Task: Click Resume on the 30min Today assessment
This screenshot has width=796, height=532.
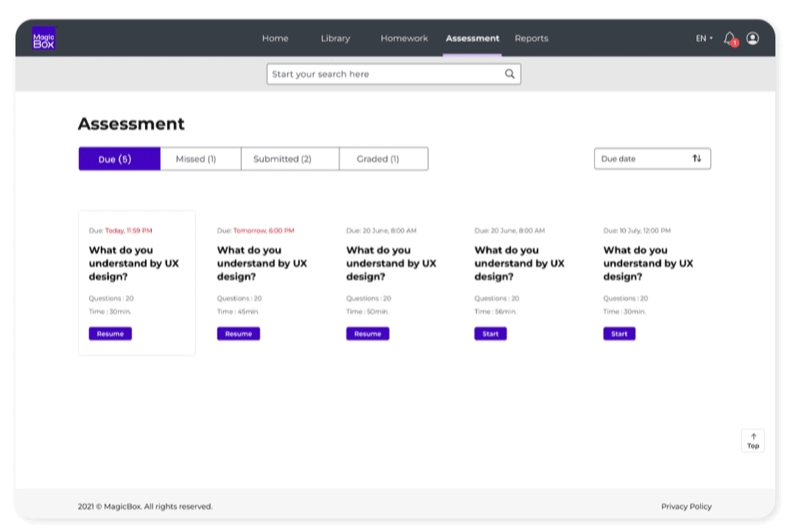Action: pyautogui.click(x=110, y=334)
